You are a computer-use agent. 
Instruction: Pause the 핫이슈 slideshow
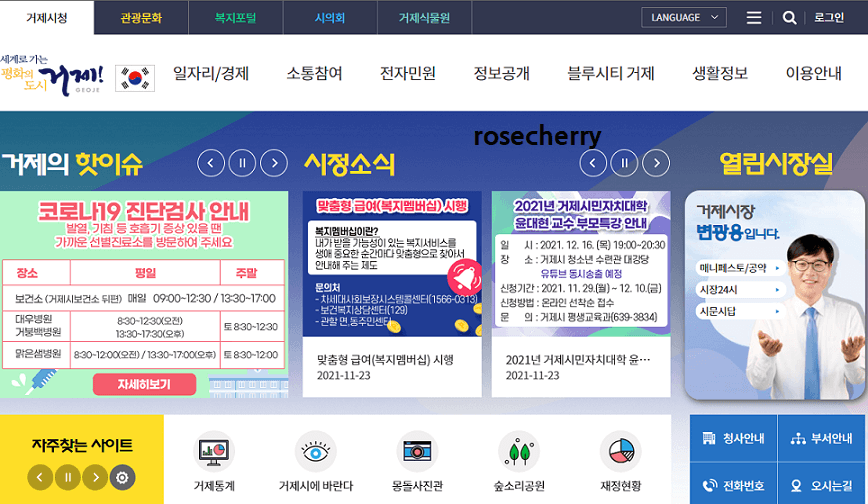[242, 163]
